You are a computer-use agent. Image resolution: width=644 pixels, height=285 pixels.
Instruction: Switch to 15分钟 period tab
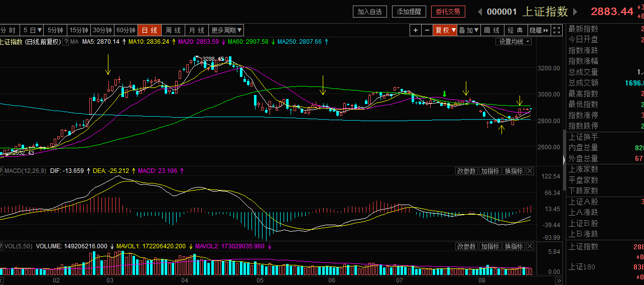pos(79,30)
